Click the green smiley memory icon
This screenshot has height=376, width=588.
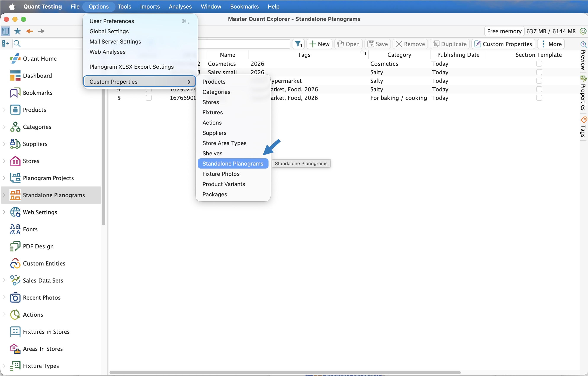pos(583,31)
